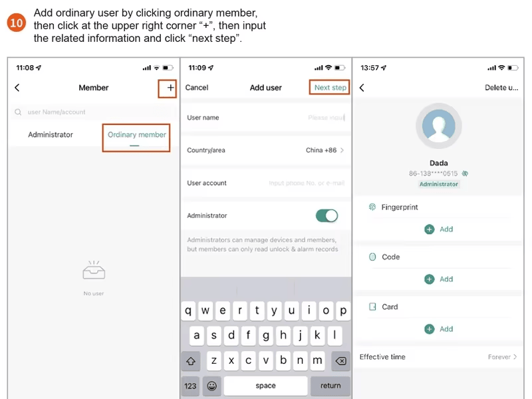
Task: Switch to the Ordinary member tab
Action: [x=137, y=135]
